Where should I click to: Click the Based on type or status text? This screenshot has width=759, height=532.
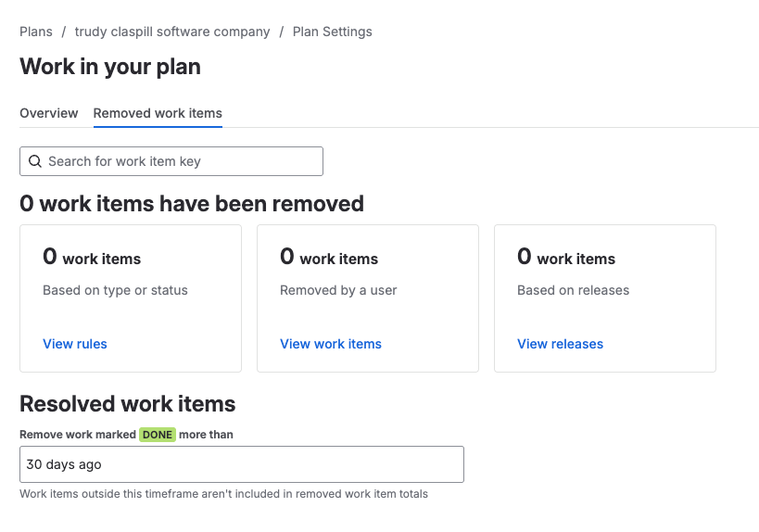coord(115,290)
